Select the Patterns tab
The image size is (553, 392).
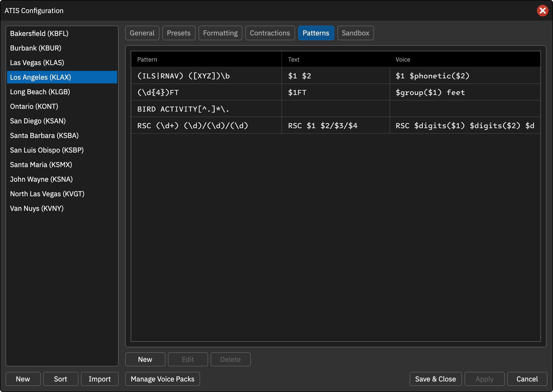pos(316,33)
